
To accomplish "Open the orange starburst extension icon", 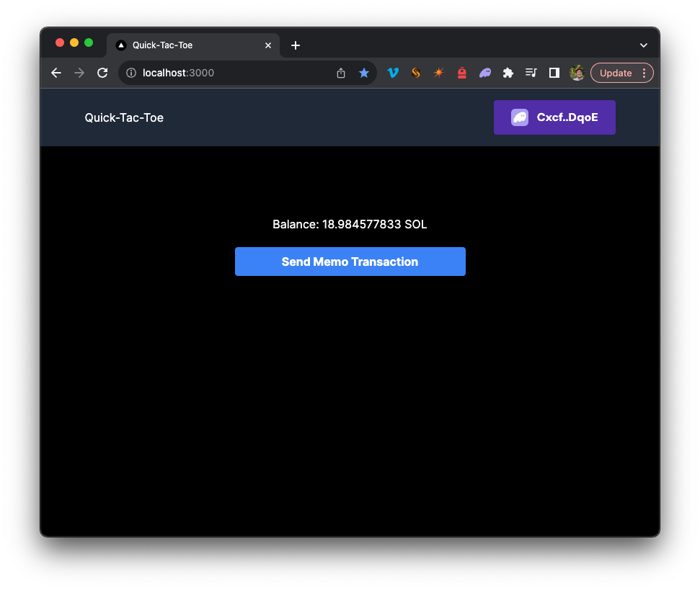I will pyautogui.click(x=439, y=73).
